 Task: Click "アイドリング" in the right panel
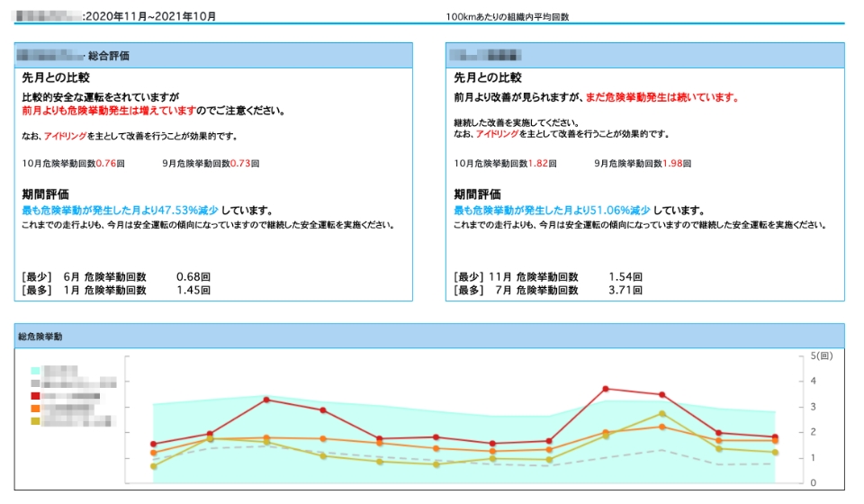point(497,134)
